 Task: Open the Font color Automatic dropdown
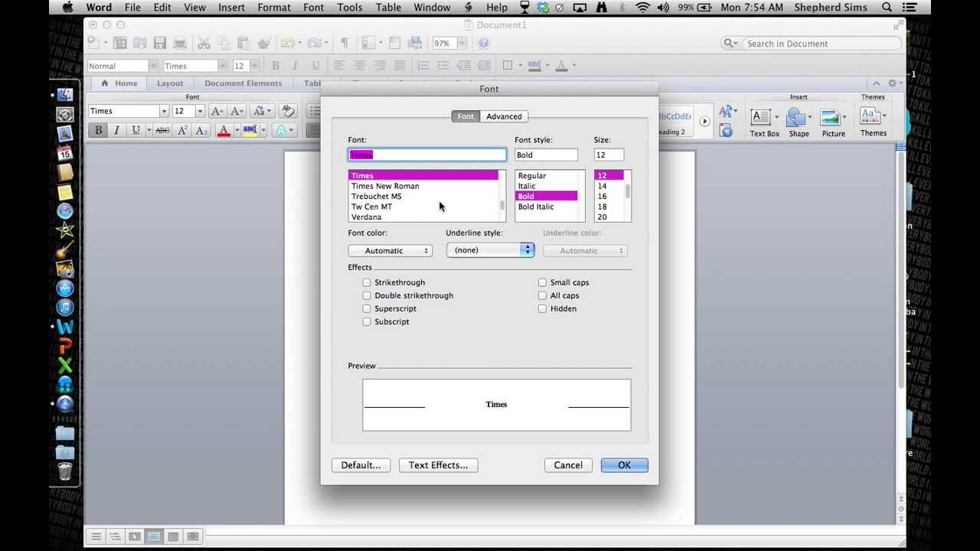pos(390,251)
